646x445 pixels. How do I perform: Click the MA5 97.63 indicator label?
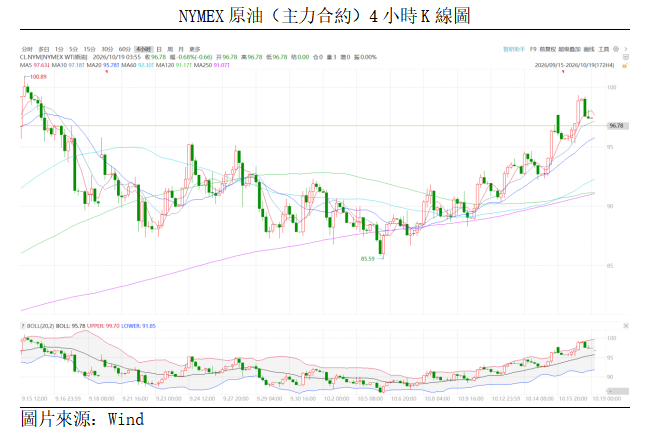pyautogui.click(x=35, y=65)
